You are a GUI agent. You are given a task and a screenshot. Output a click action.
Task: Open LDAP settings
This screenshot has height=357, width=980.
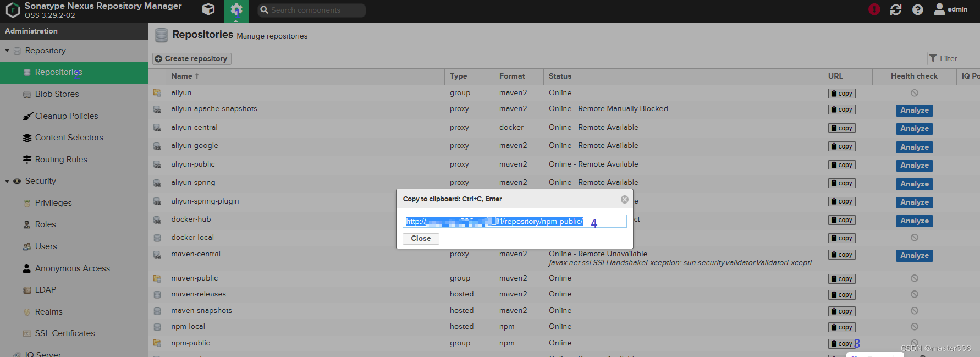click(x=45, y=290)
